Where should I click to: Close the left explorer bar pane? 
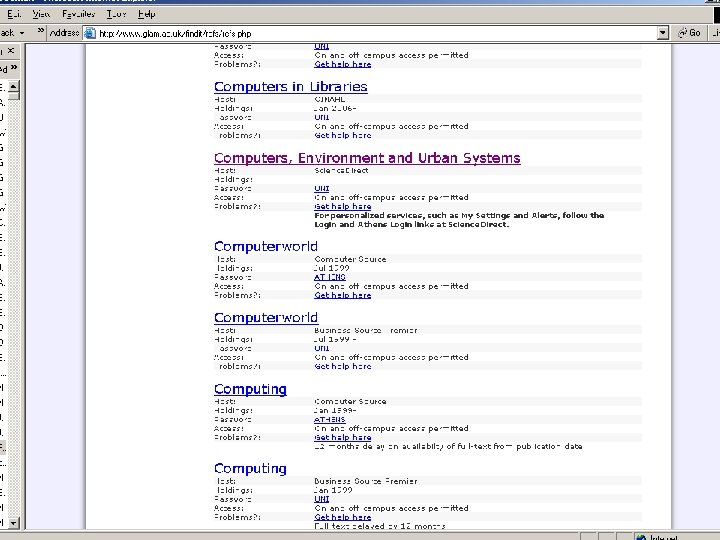[x=11, y=51]
